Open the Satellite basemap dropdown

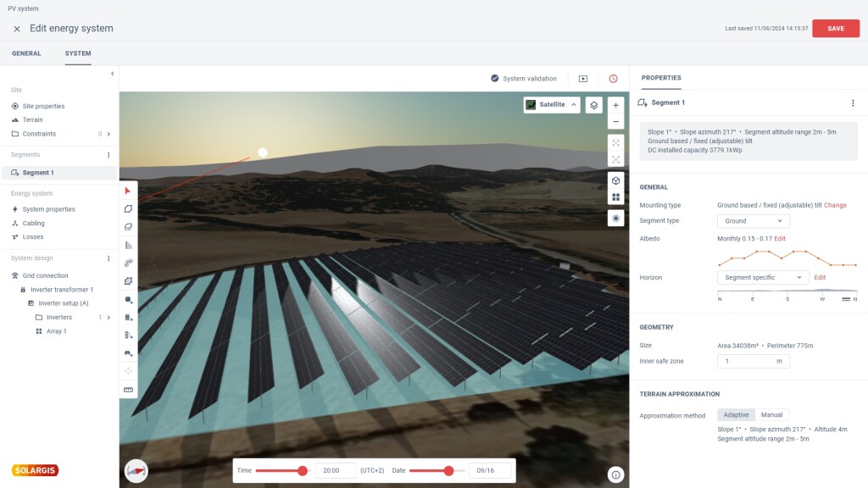(552, 105)
